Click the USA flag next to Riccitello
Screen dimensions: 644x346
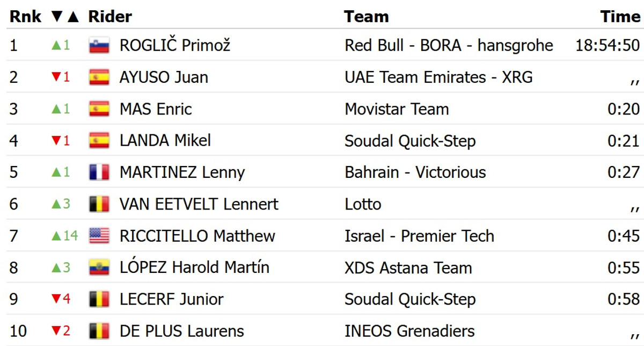99,236
